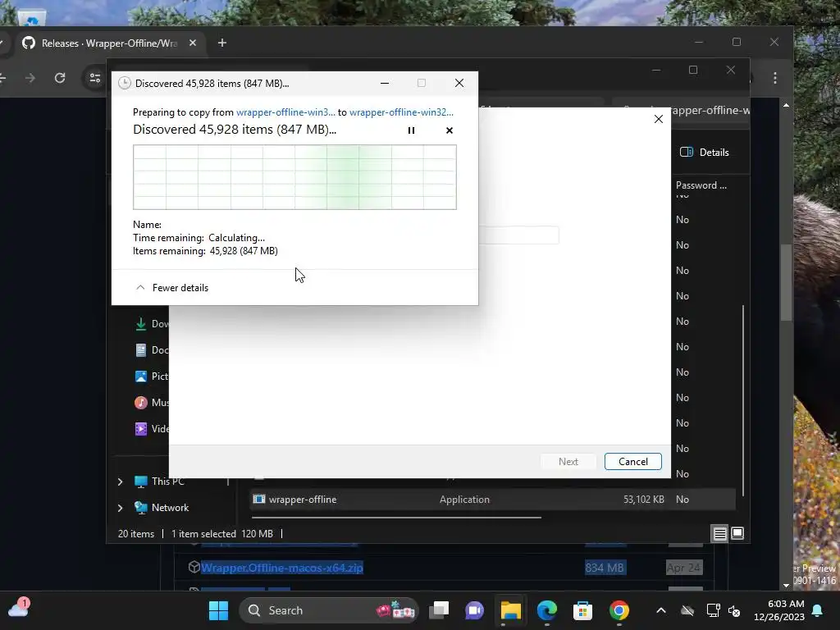Screen dimensions: 840x630
Task: Click Cancel in the extraction wizard
Action: pos(632,461)
